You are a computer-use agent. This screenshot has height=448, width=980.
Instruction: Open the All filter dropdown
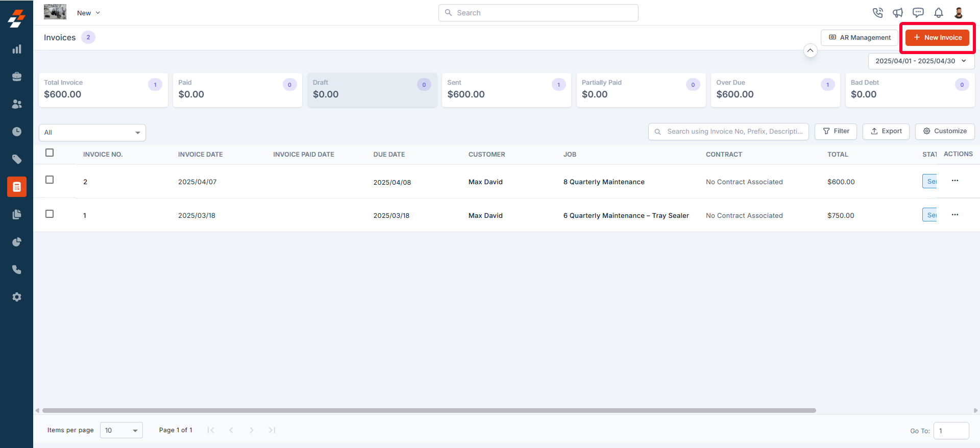click(92, 133)
